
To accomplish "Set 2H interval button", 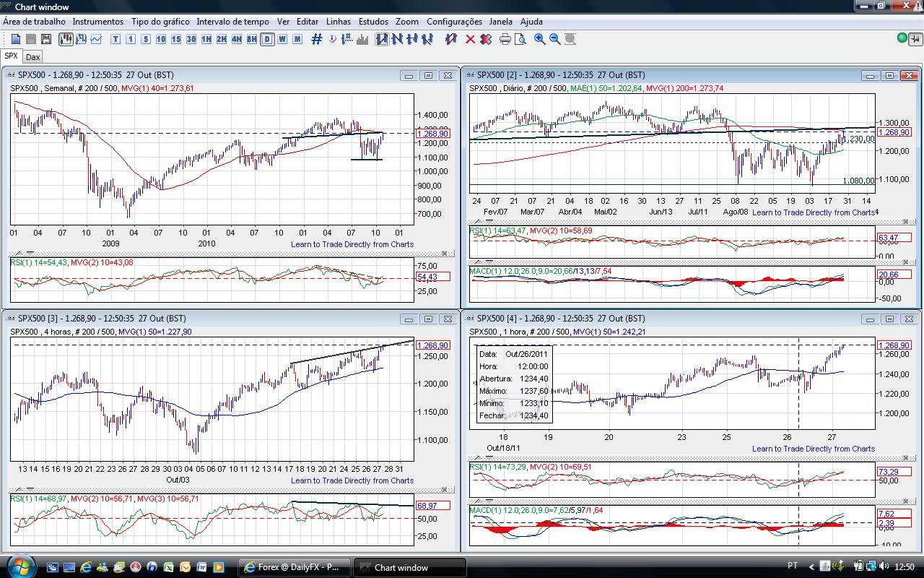I will pos(222,39).
